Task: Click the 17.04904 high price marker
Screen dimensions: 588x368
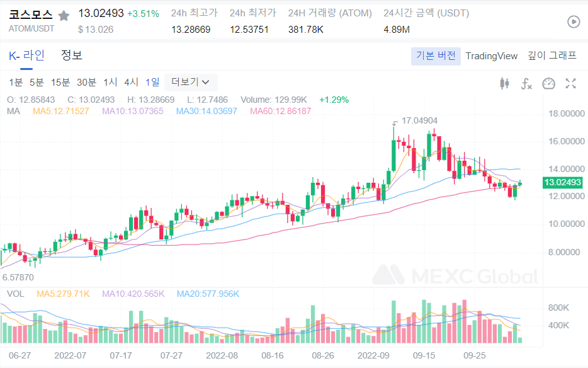Action: tap(419, 120)
